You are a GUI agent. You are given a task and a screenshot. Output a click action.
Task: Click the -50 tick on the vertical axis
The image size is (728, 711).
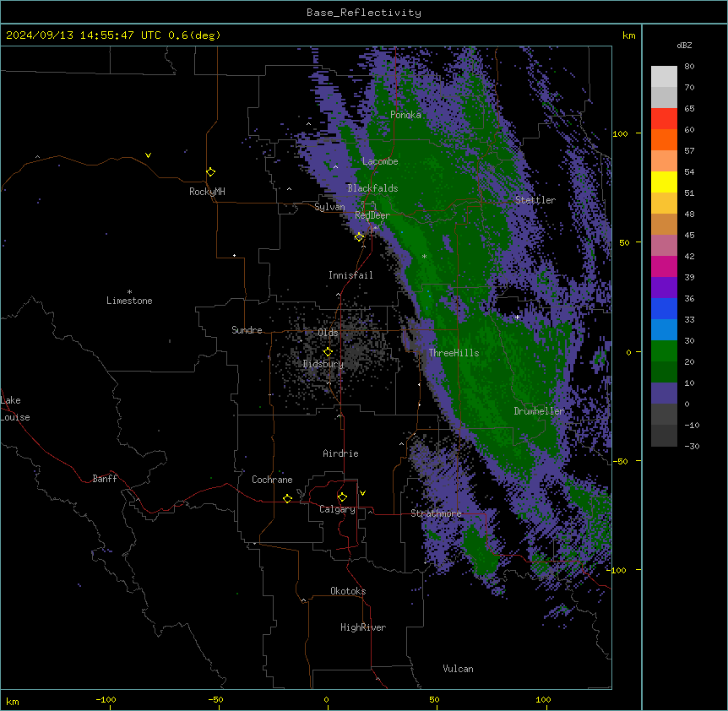tap(620, 461)
